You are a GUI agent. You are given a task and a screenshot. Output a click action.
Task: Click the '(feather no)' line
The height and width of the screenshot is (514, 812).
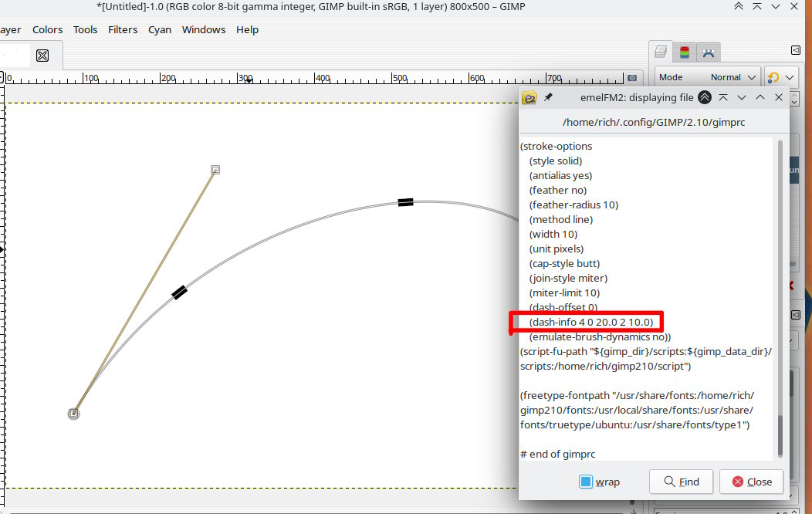(x=558, y=190)
